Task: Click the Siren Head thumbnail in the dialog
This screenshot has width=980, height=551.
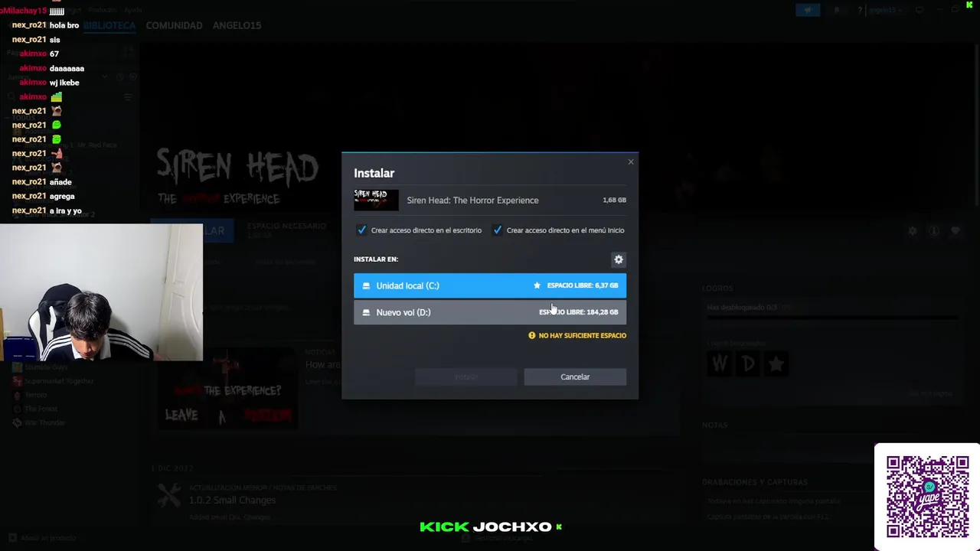Action: (376, 200)
